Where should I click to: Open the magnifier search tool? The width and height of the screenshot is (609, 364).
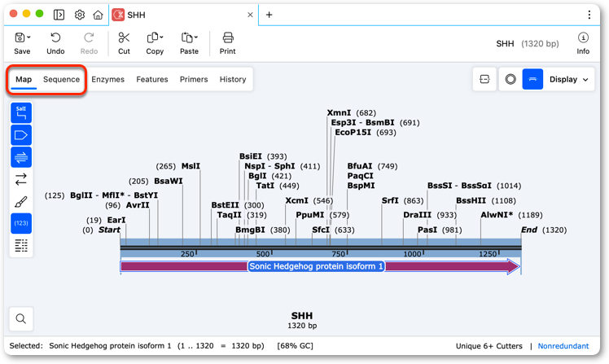pyautogui.click(x=21, y=319)
